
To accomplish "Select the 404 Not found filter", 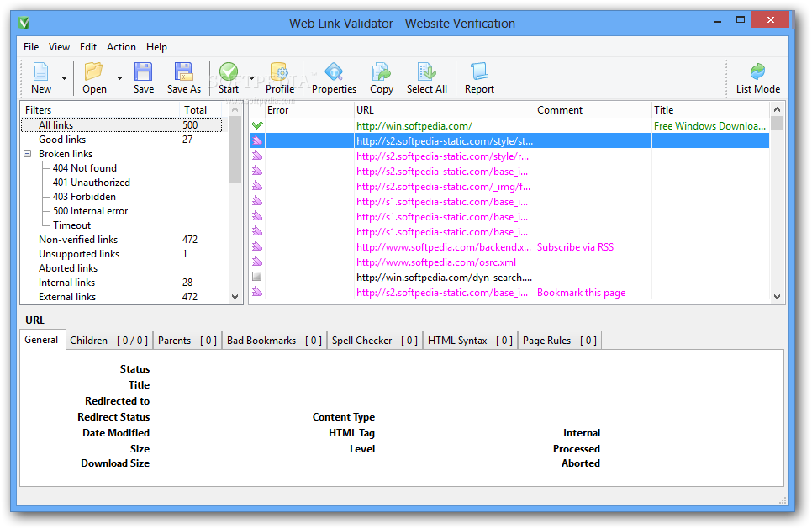I will click(84, 168).
